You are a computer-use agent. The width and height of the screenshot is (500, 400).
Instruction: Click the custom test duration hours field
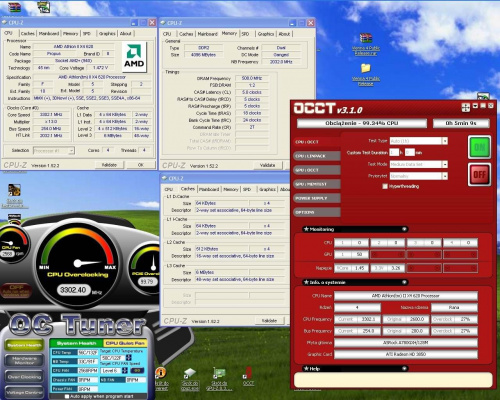pos(394,152)
